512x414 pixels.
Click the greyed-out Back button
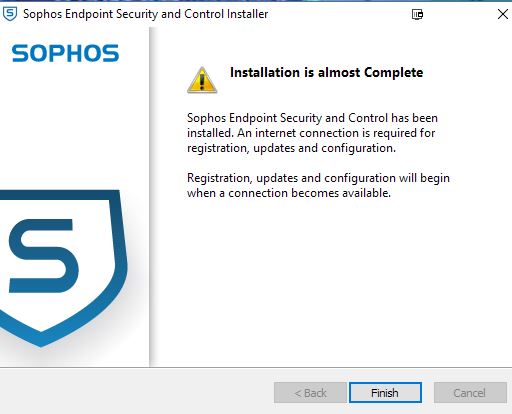(310, 393)
